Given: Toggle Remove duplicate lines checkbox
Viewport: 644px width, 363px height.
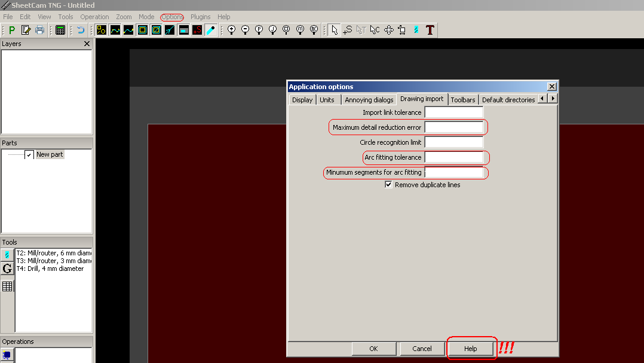Looking at the screenshot, I should [388, 185].
